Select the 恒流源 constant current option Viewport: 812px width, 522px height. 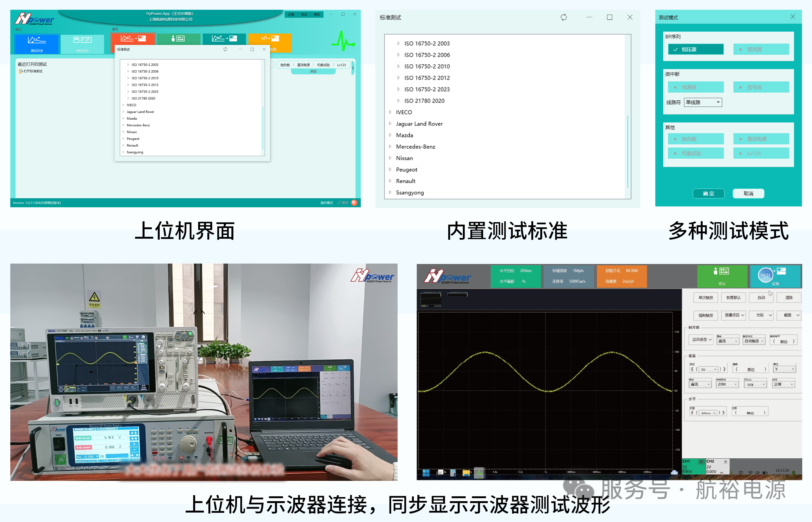click(x=761, y=50)
